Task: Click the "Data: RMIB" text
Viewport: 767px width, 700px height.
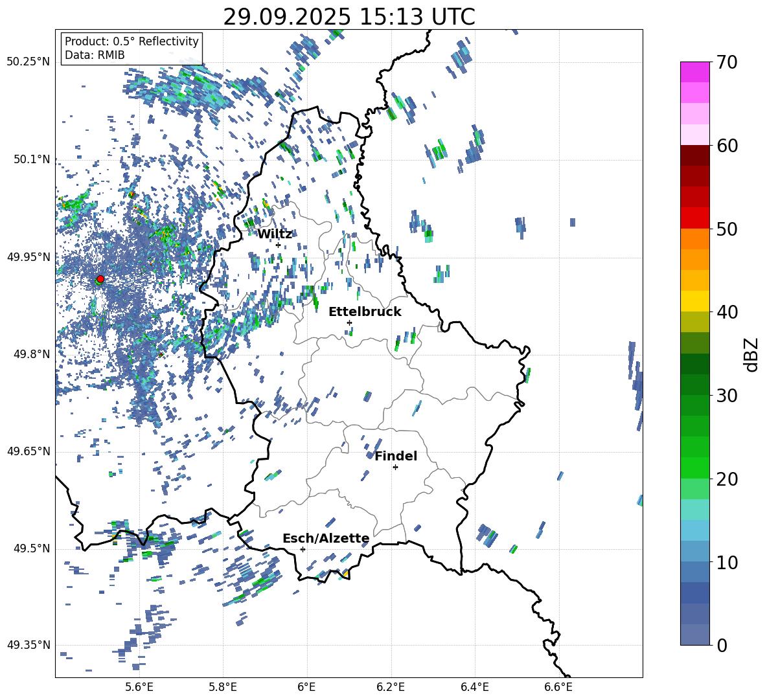Action: coord(95,55)
